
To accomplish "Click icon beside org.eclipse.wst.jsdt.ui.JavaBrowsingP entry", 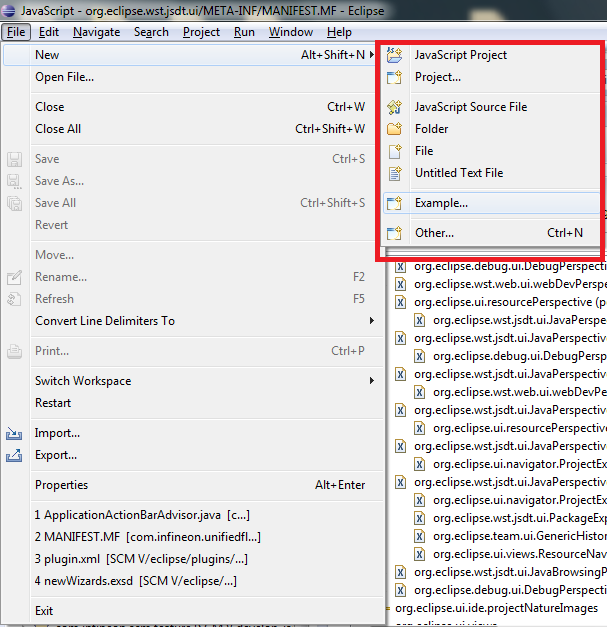I will 400,572.
